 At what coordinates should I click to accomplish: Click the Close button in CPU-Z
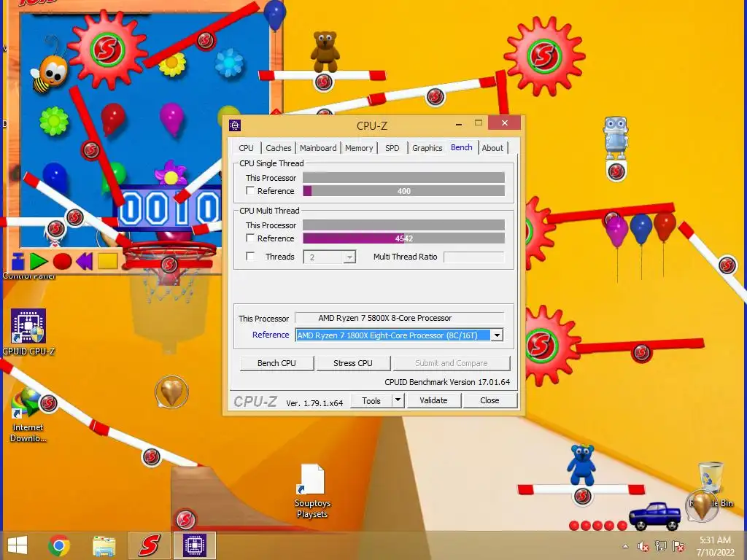[489, 401]
